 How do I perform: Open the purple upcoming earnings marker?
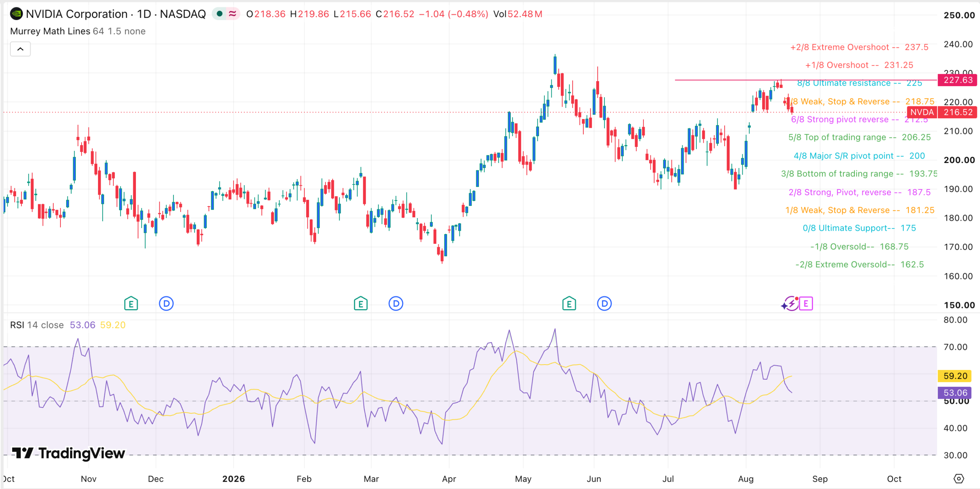coord(806,303)
